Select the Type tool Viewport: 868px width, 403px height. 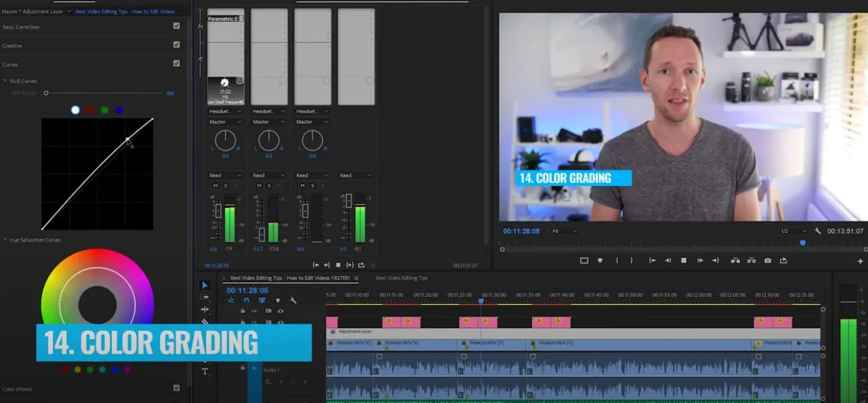205,371
